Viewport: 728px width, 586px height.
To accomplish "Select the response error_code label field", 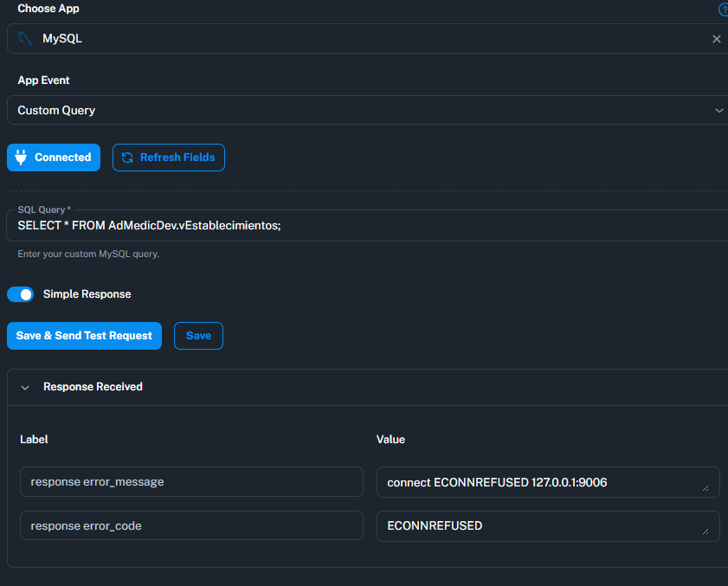I will [191, 525].
